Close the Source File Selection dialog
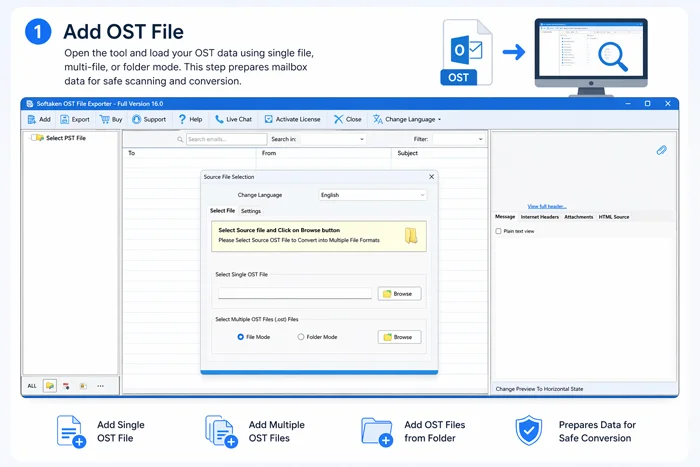This screenshot has height=467, width=700. 431,177
